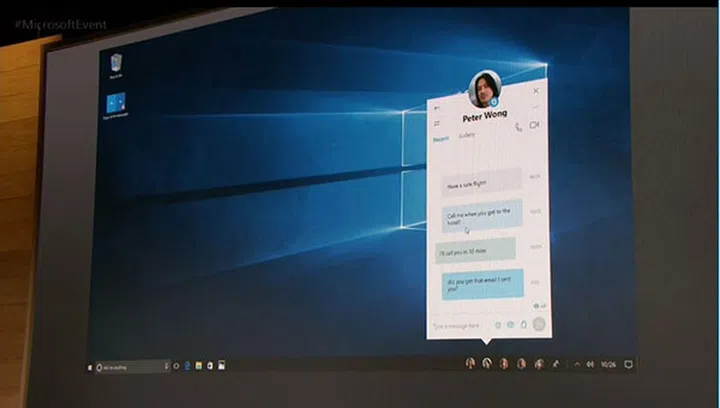The width and height of the screenshot is (720, 408).
Task: Open the Action Center notification icon
Action: tap(628, 365)
